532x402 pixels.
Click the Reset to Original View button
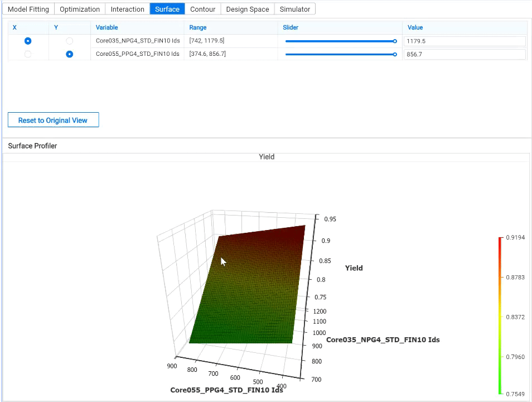[x=54, y=120]
